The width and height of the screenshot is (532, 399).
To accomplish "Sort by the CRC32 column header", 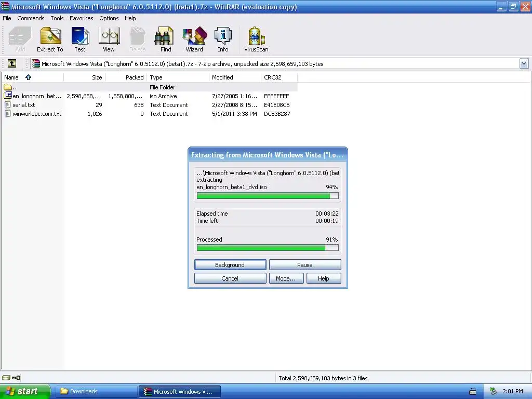I will tap(279, 77).
